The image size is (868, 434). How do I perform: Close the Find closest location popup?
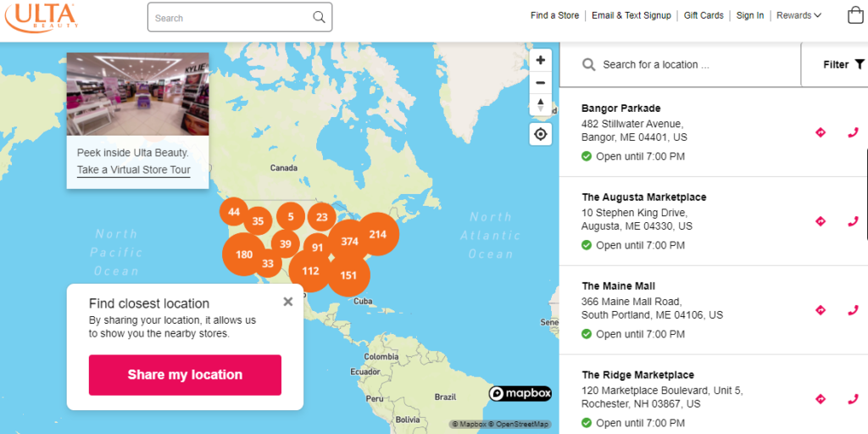click(288, 302)
